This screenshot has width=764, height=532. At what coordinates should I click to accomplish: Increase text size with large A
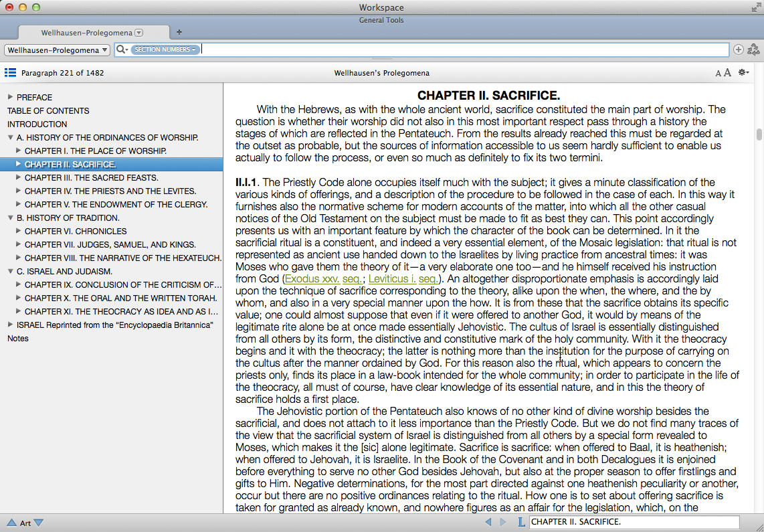pos(727,72)
